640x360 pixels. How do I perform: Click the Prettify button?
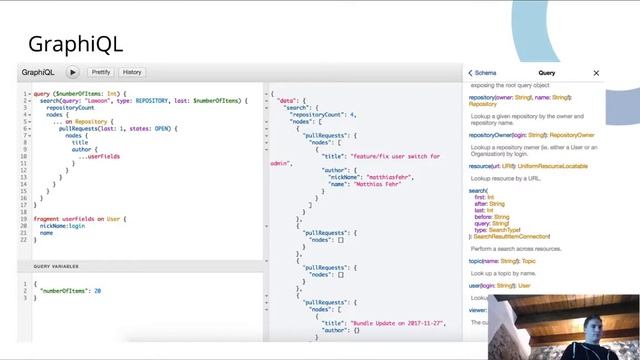click(101, 72)
